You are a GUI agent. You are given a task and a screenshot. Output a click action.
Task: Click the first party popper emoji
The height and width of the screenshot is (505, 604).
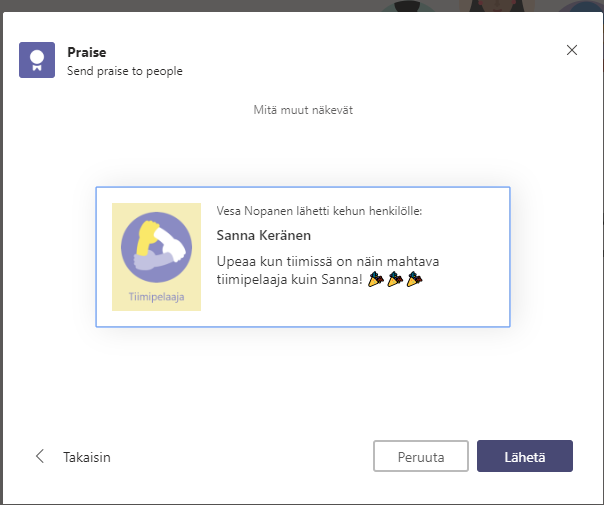tap(376, 279)
